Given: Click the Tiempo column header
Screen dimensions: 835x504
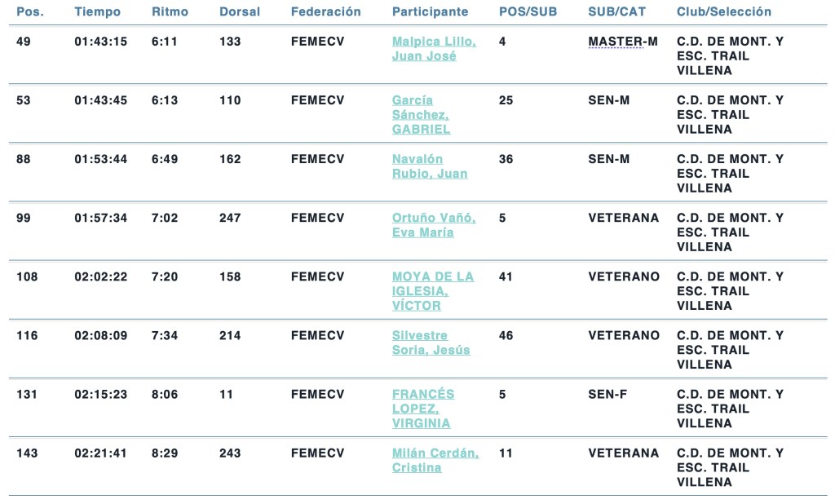Looking at the screenshot, I should 97,12.
